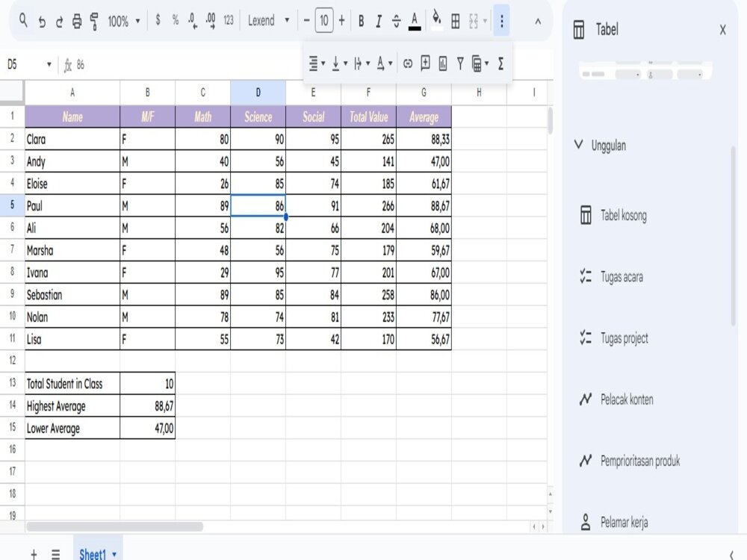Open the fill color picker
Screen dimensions: 747x560
tap(436, 20)
